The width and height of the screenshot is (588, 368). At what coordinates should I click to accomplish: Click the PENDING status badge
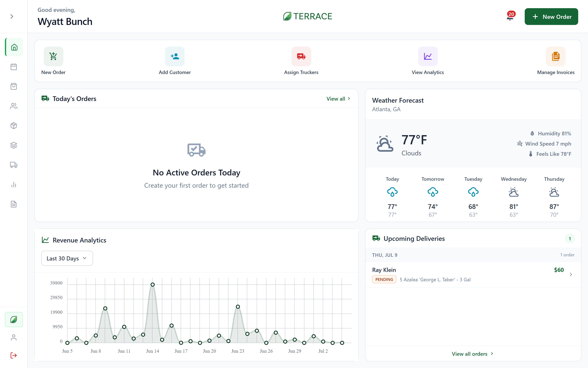click(384, 279)
